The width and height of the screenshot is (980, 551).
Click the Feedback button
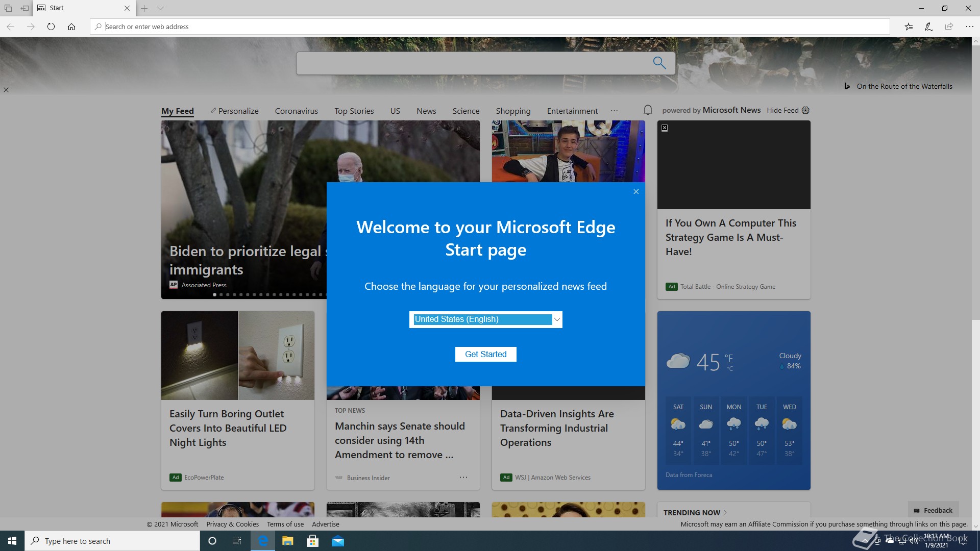[933, 510]
